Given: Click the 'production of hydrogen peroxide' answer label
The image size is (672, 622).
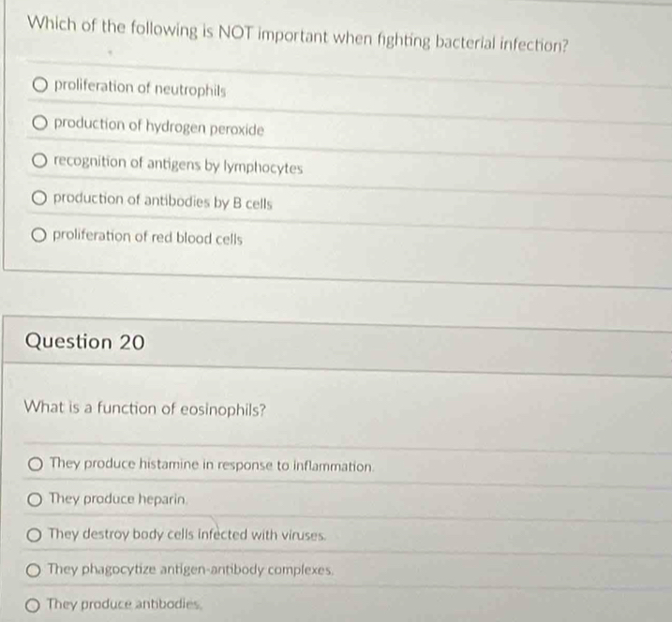Looking at the screenshot, I should coord(159,126).
